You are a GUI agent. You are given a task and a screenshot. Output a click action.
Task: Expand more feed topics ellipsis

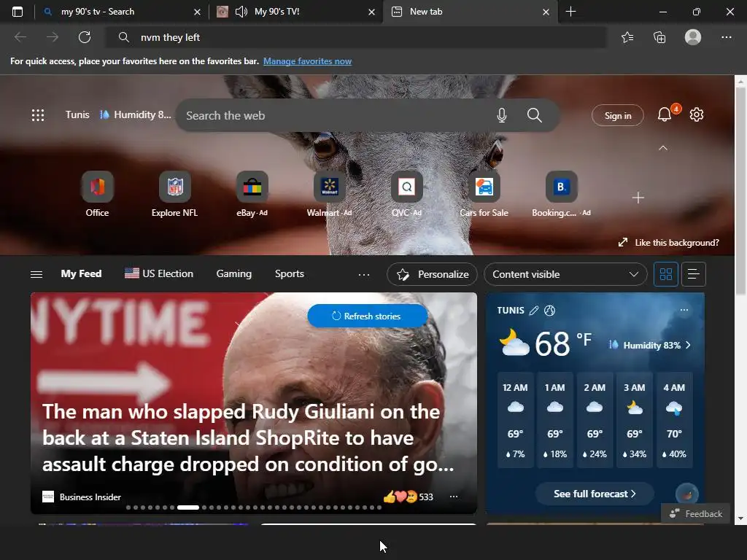pyautogui.click(x=364, y=274)
